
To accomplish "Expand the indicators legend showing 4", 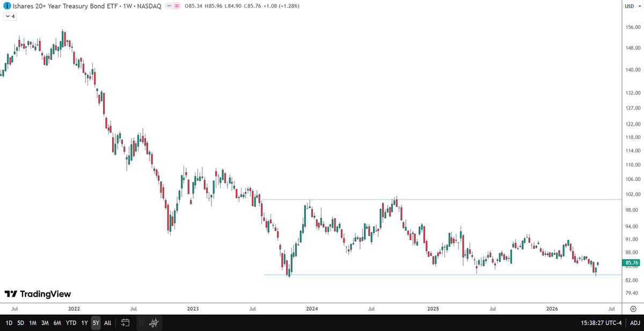I will (x=10, y=17).
